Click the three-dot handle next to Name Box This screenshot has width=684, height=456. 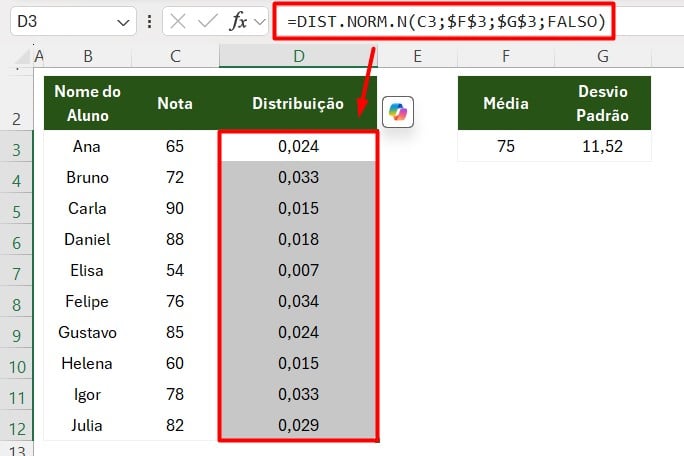pos(149,21)
